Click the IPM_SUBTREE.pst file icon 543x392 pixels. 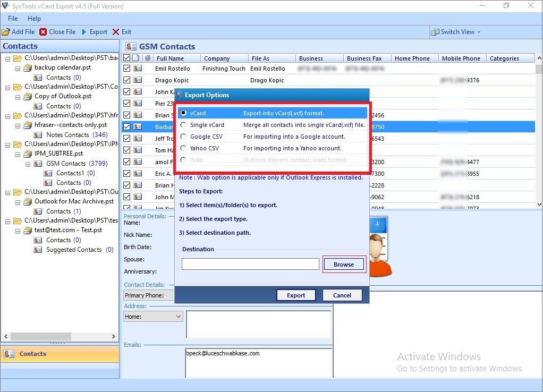pyautogui.click(x=28, y=154)
